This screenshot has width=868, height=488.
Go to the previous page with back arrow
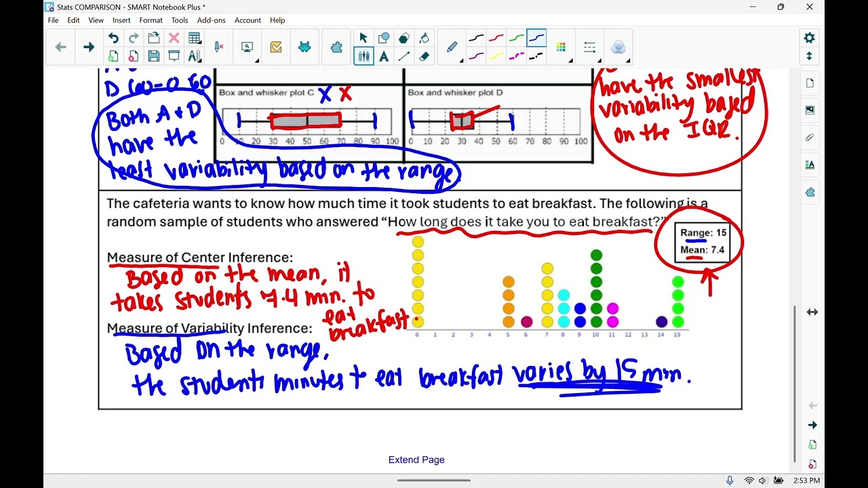click(x=61, y=47)
